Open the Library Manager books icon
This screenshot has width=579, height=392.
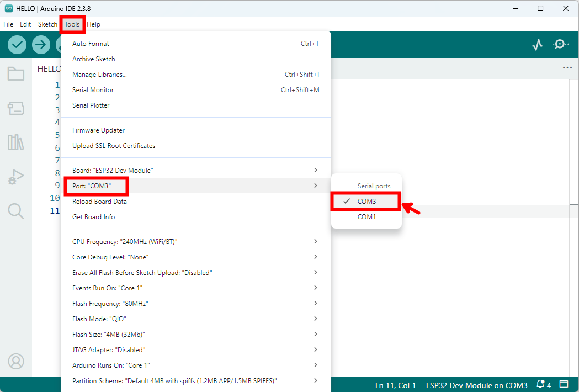(x=16, y=142)
